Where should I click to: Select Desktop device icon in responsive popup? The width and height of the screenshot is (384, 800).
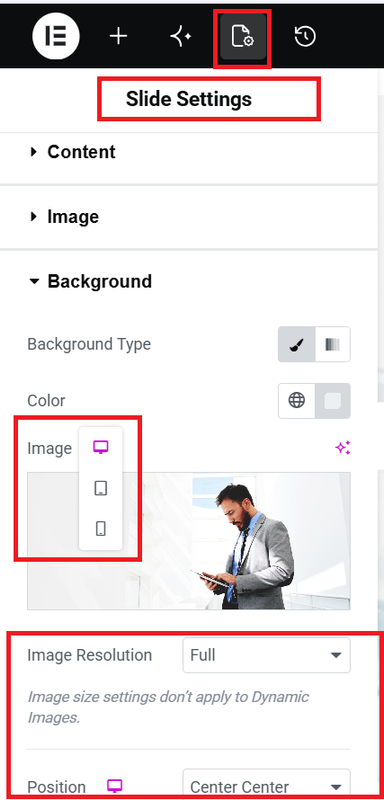tap(100, 448)
